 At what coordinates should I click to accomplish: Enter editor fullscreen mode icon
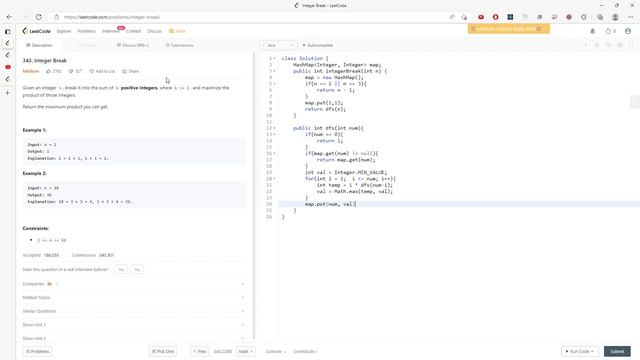631,45
